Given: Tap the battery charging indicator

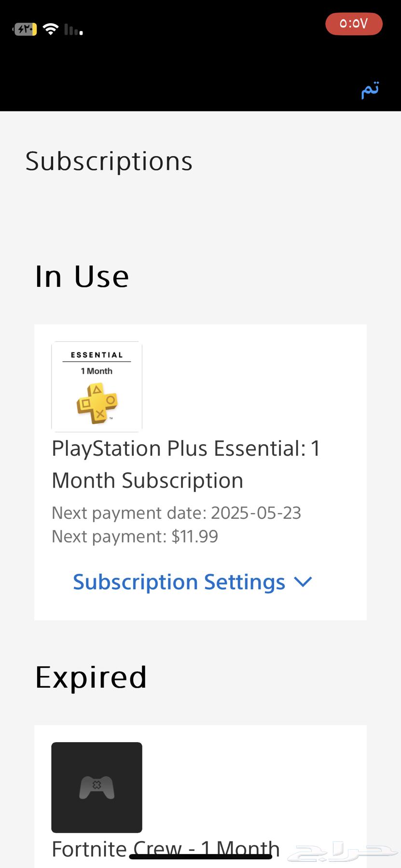Looking at the screenshot, I should [25, 29].
